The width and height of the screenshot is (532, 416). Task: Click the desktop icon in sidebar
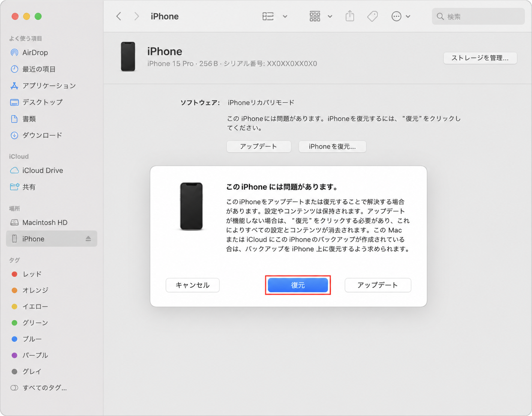tap(14, 102)
